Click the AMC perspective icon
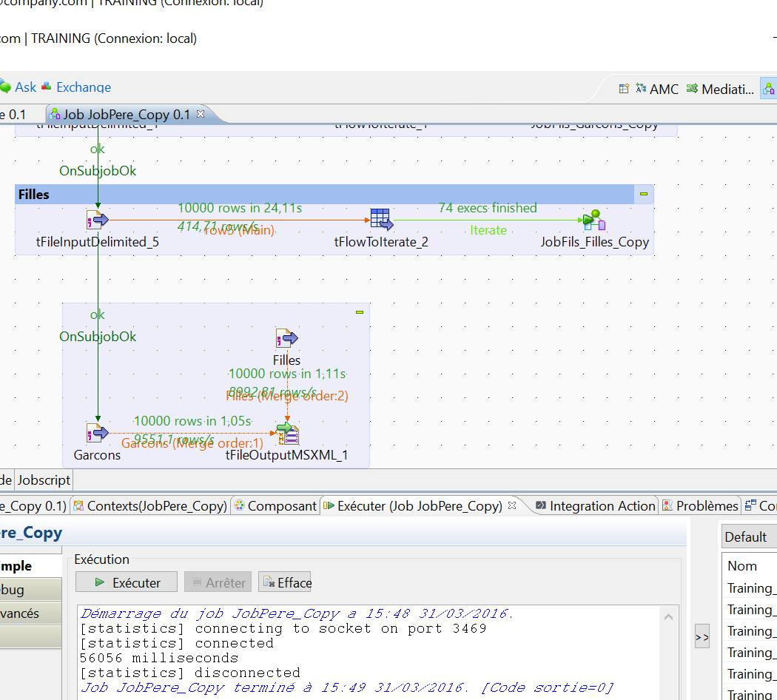The image size is (777, 700). coord(641,89)
